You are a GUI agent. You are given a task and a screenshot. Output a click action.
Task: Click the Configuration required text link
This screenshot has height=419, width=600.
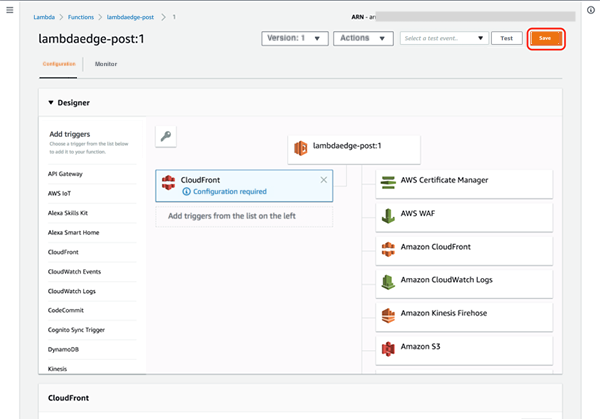click(230, 191)
